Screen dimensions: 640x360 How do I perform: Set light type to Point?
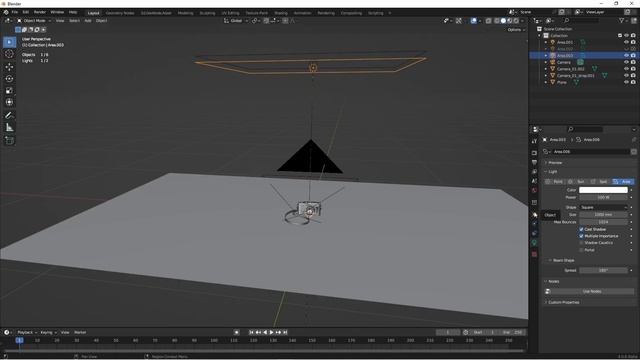pos(556,182)
